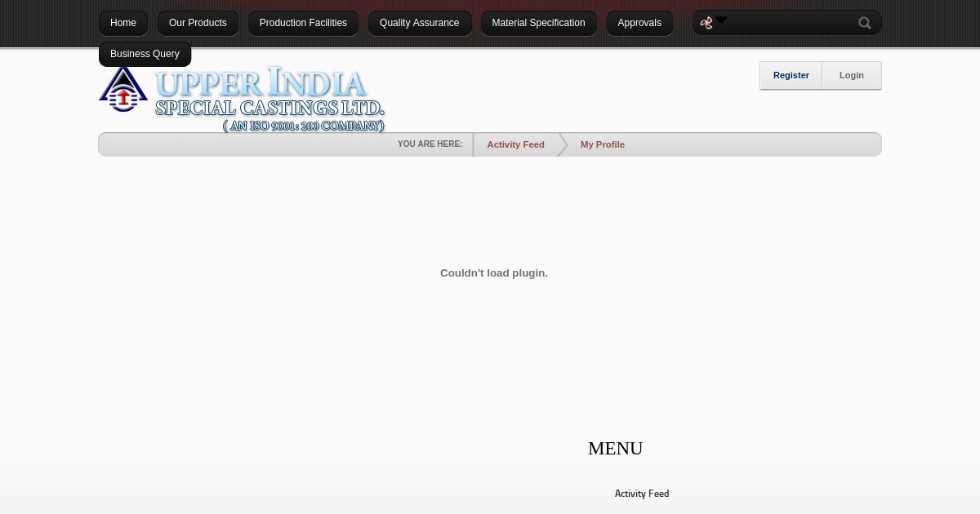Open the Our Products menu
980x514 pixels.
tap(198, 23)
